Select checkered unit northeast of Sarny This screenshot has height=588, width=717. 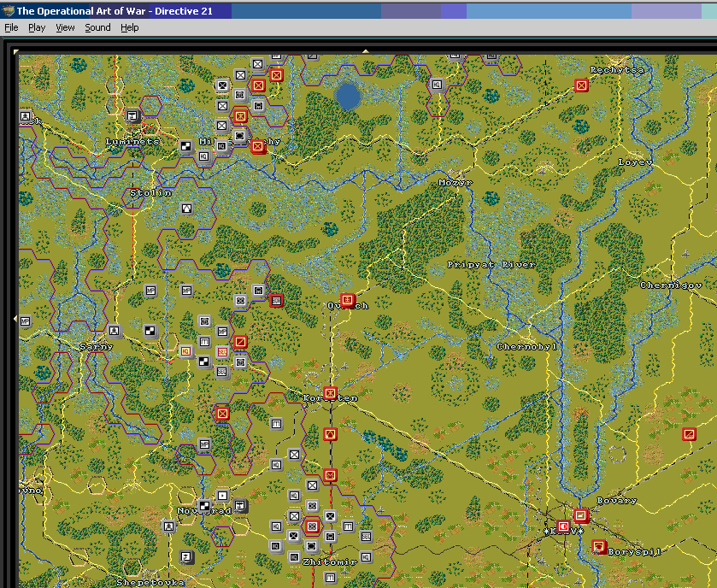coord(150,331)
